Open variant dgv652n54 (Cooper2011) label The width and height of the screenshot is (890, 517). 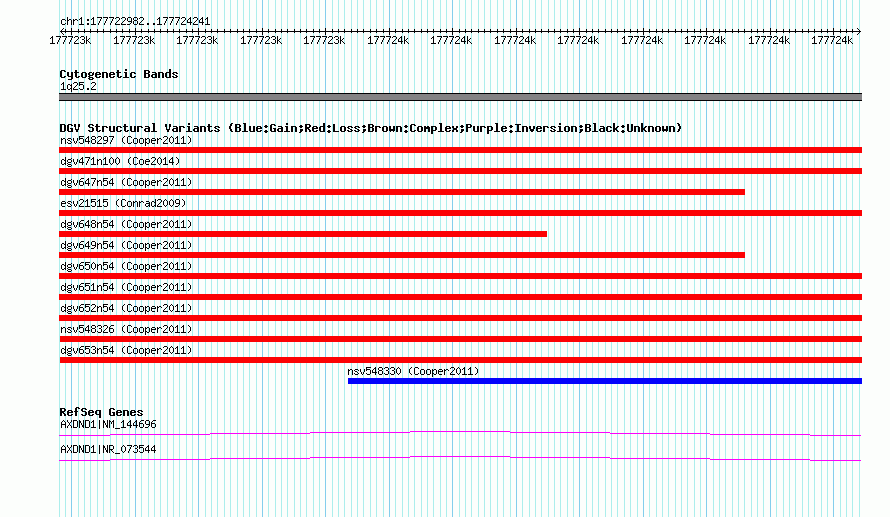point(126,308)
